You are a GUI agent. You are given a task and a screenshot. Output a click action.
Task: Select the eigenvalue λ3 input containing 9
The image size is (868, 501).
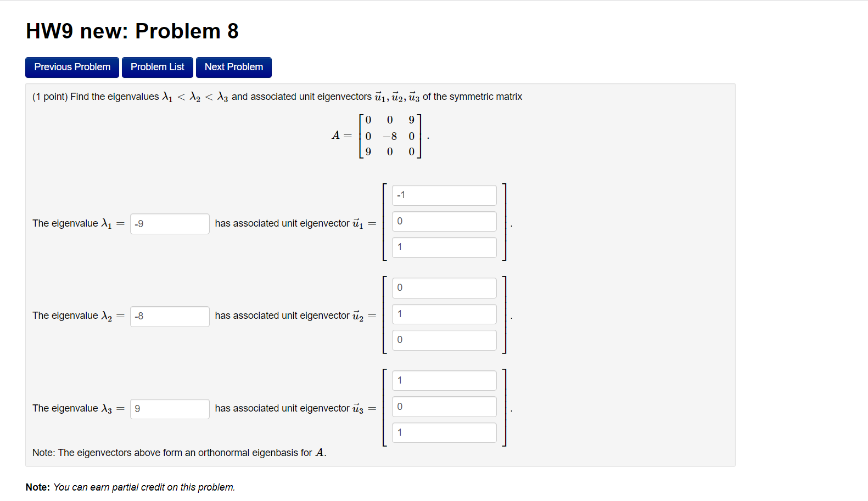tap(169, 409)
